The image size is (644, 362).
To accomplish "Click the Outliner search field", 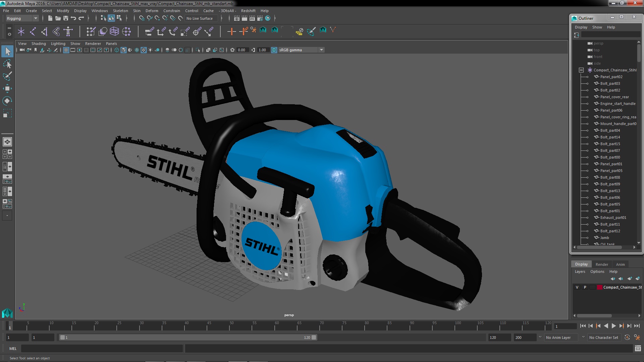I will tap(611, 35).
